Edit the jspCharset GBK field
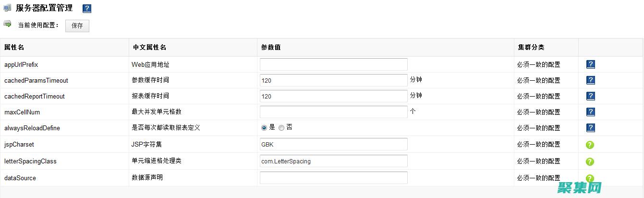The image size is (644, 198). click(x=333, y=144)
